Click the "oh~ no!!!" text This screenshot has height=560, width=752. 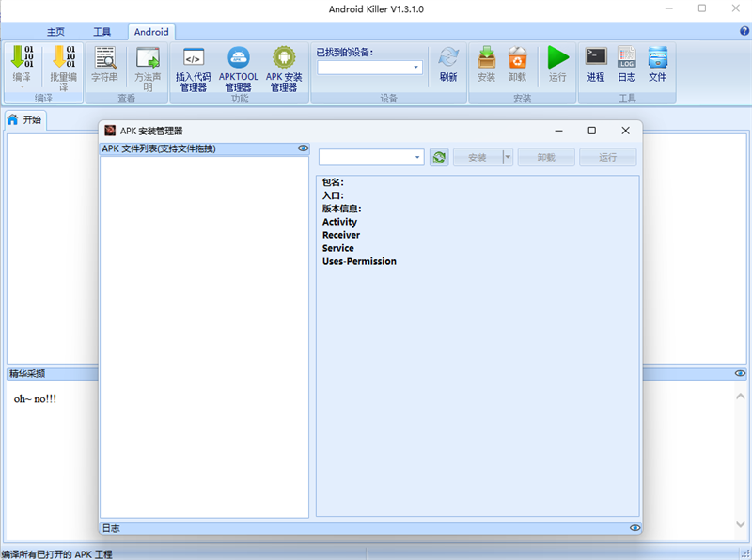coord(35,399)
